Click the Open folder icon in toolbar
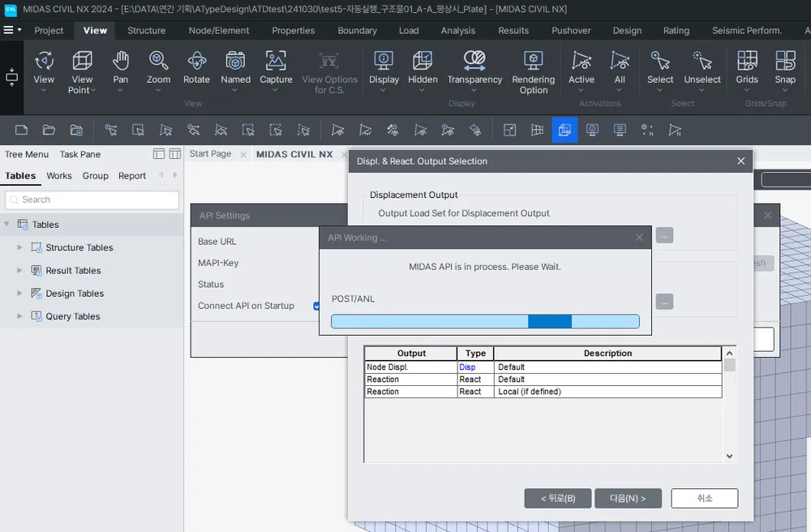Screen dimensions: 811x532 [49, 130]
